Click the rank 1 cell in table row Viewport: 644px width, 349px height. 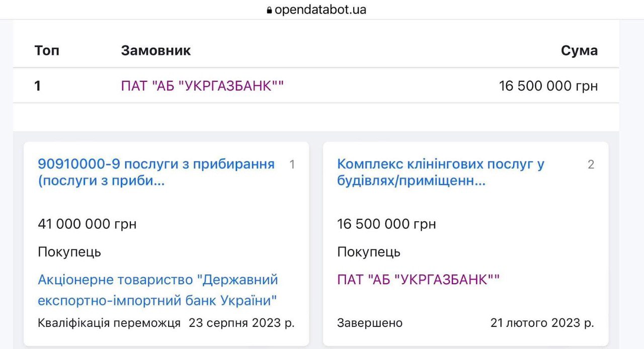coord(38,86)
